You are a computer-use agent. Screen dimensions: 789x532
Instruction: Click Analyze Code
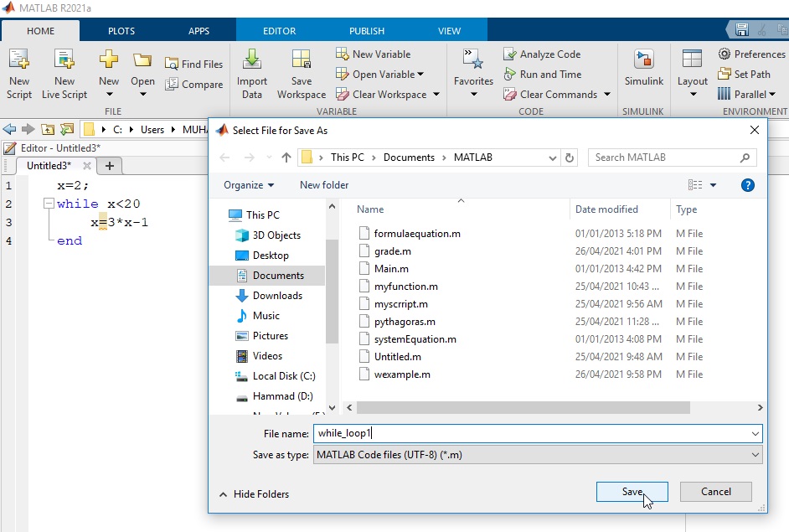pos(542,54)
